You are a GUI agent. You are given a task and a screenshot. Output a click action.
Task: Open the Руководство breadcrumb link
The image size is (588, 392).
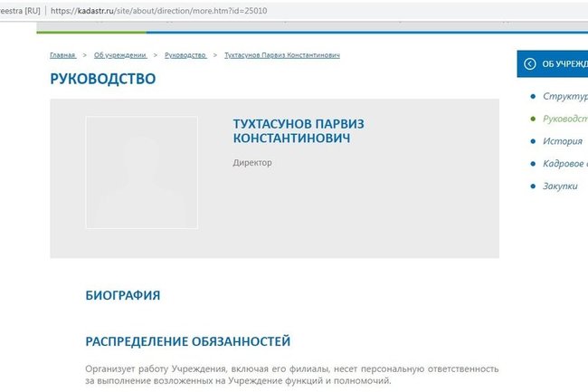coord(185,55)
